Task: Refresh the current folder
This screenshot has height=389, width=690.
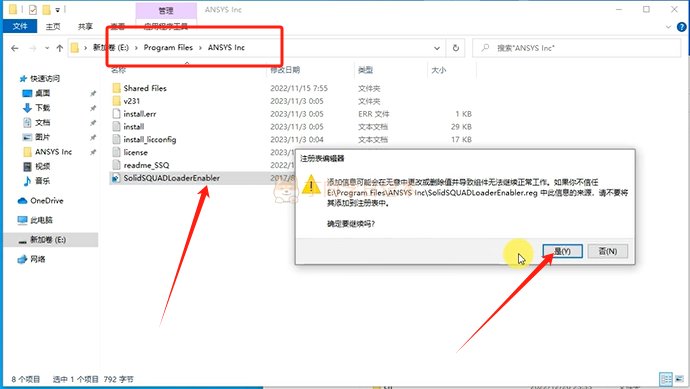Action: coord(456,48)
